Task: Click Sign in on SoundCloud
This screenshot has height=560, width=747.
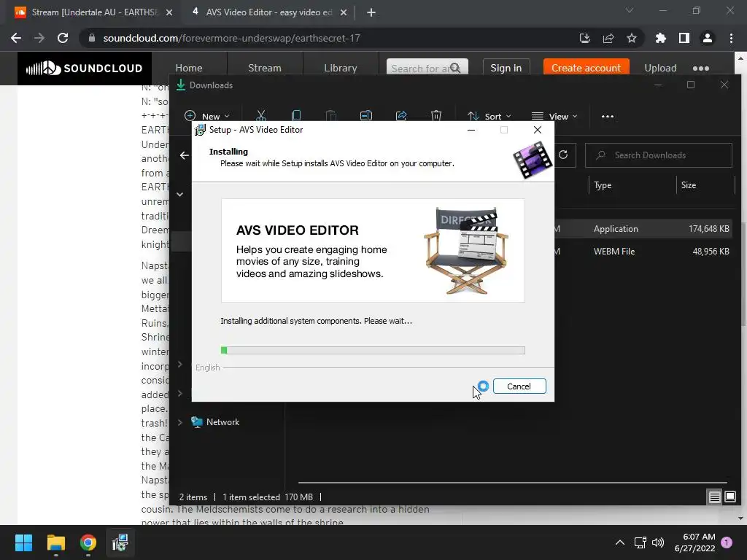Action: [x=506, y=68]
